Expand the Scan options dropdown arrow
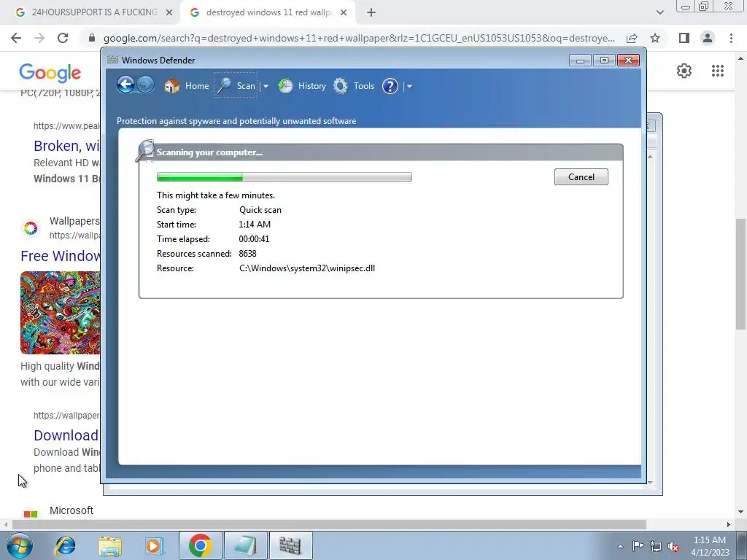 pyautogui.click(x=266, y=86)
